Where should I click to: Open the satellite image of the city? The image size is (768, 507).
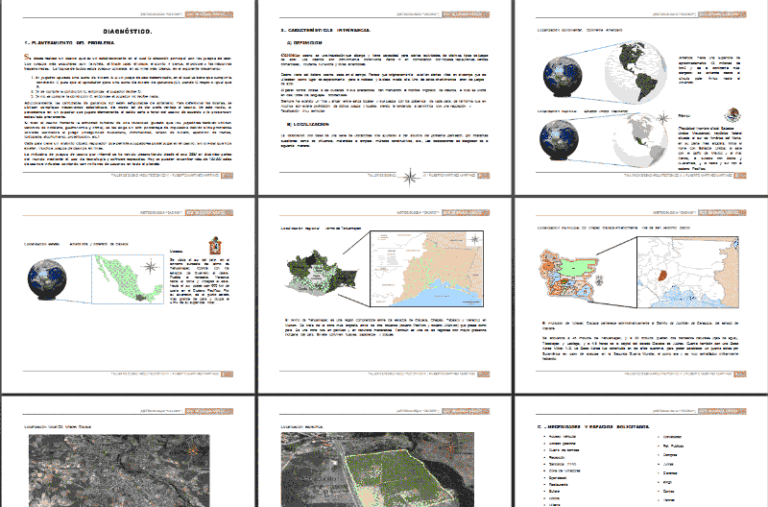click(x=119, y=470)
